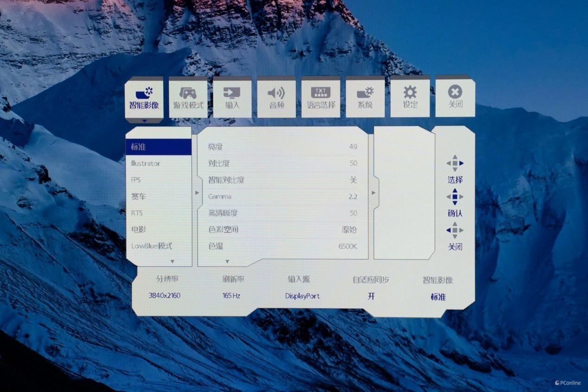Click the 输入源 label in status bar
The height and width of the screenshot is (392, 588).
coord(299,279)
